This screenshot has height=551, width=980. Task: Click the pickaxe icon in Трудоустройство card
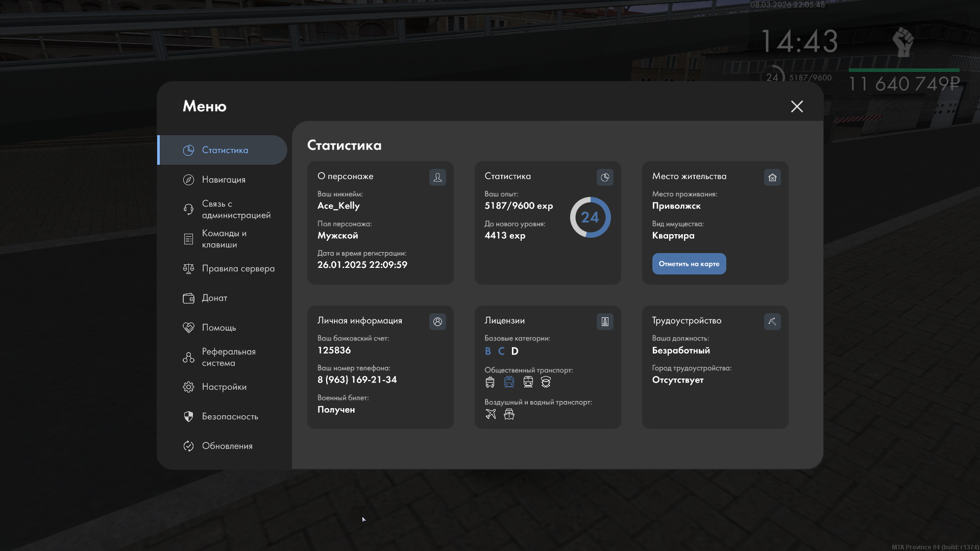772,321
